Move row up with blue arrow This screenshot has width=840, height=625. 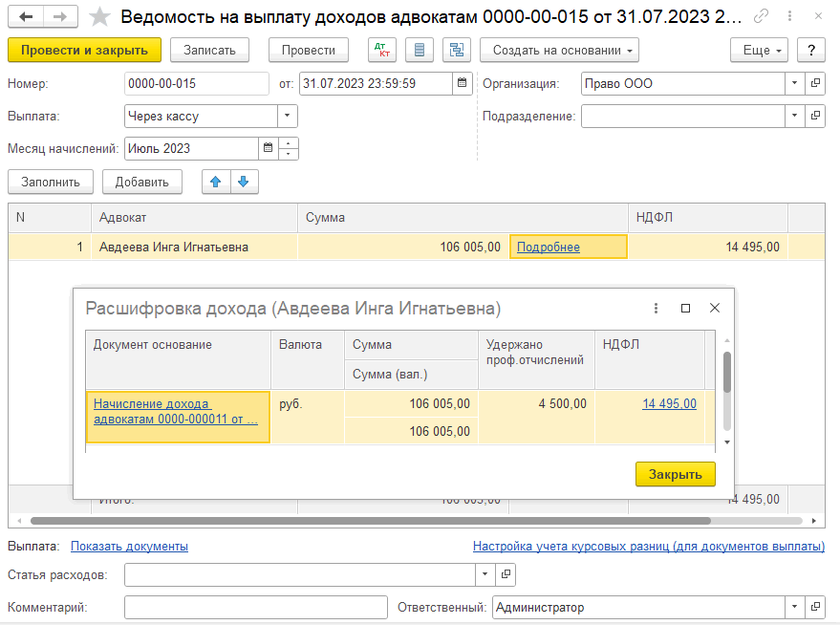click(215, 182)
